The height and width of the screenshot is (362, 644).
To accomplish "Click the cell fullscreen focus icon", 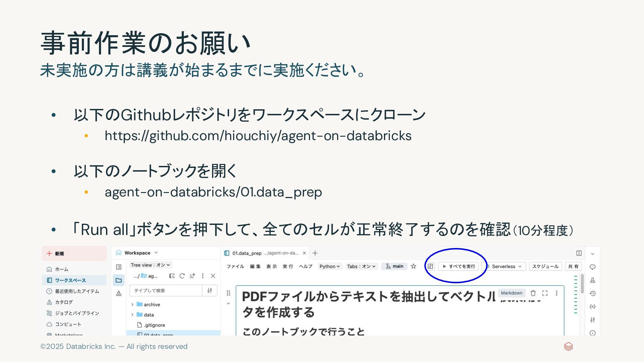I will 545,293.
